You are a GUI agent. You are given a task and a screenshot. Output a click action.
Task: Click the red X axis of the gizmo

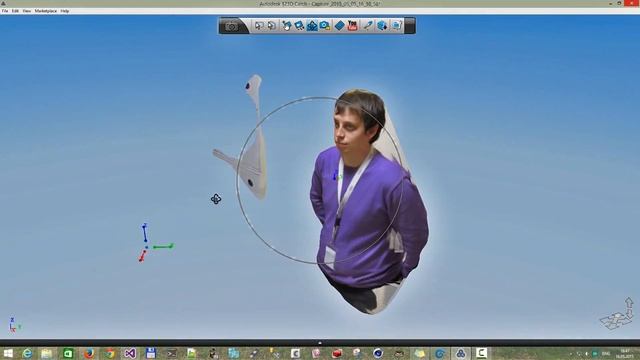(x=142, y=256)
